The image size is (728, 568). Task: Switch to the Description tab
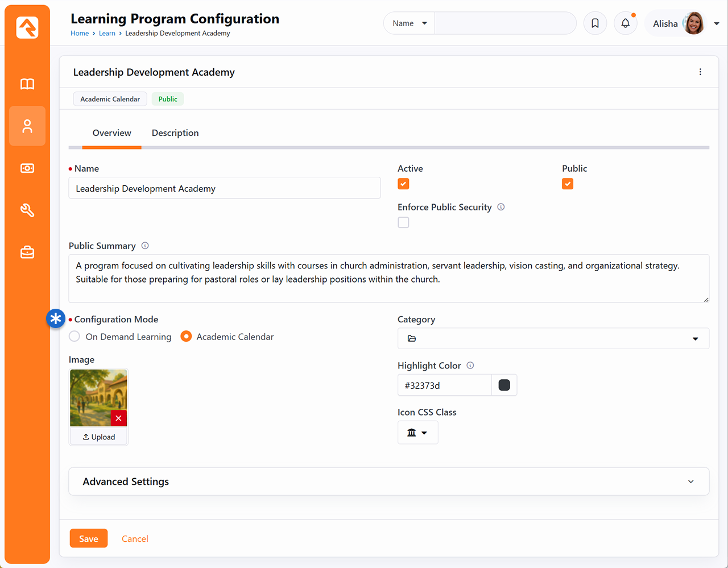coord(175,133)
